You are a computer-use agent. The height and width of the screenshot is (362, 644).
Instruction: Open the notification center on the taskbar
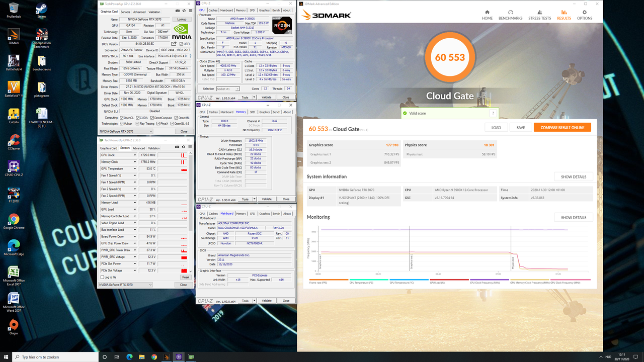(636, 357)
